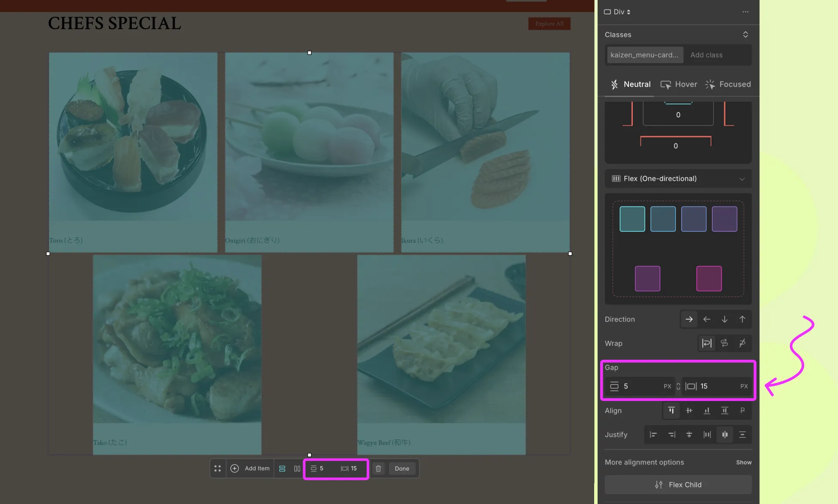Click Add Item in the canvas toolbar

(x=250, y=468)
